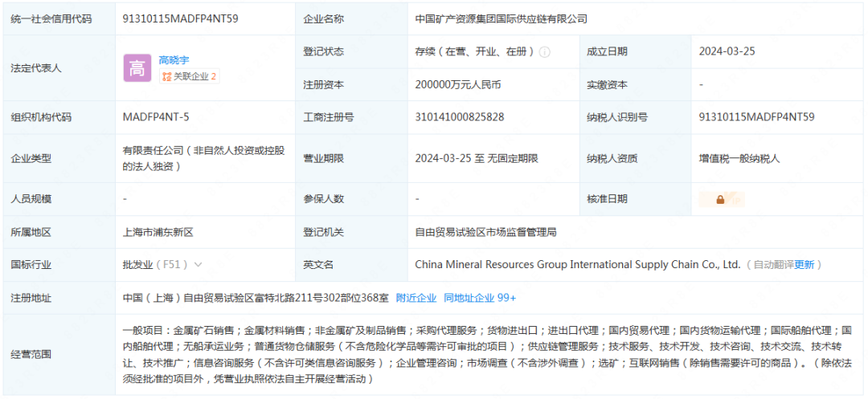Click the 关联企业 network icon
The height and width of the screenshot is (399, 868).
[x=166, y=77]
